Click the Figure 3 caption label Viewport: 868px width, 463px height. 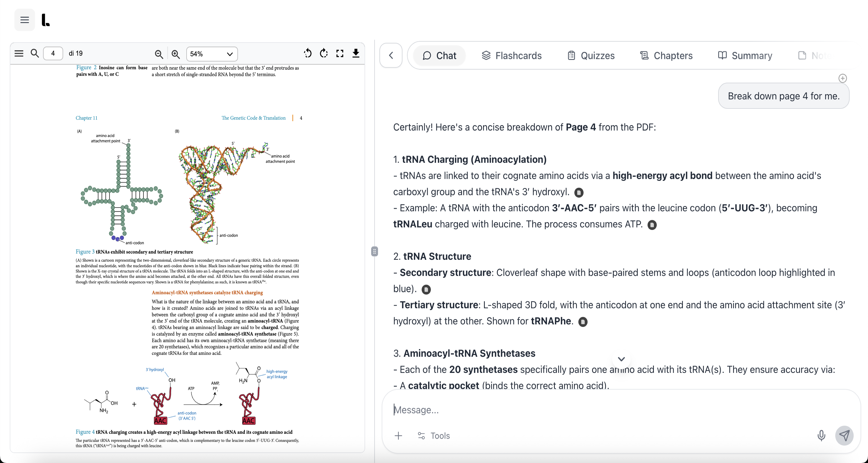point(85,252)
